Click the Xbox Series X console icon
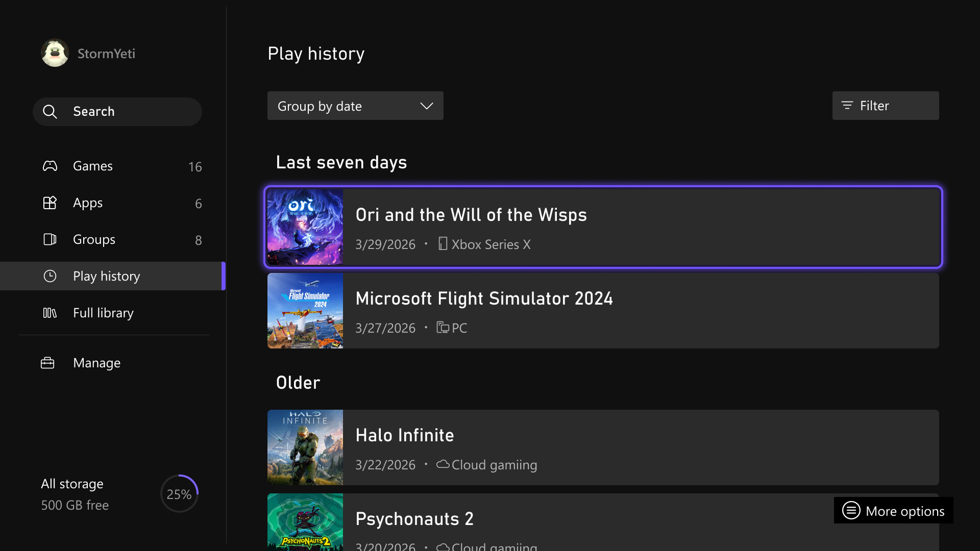The width and height of the screenshot is (980, 551). (442, 244)
